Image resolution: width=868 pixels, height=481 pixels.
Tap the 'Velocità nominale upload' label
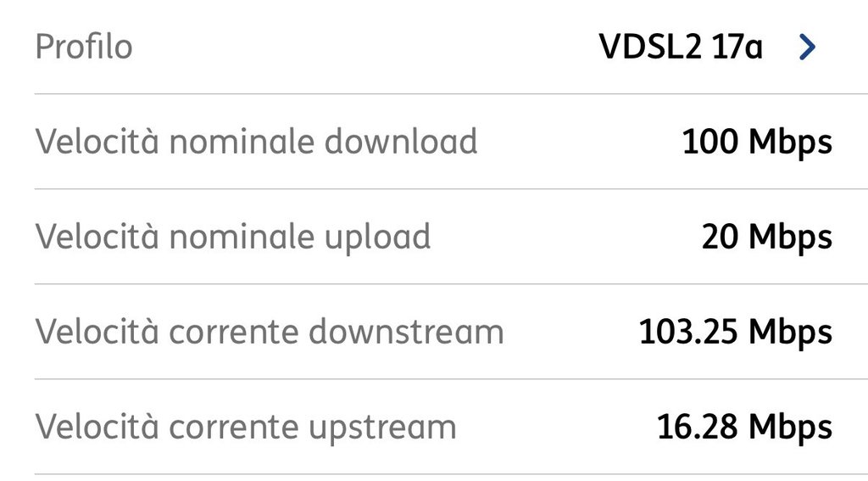(x=233, y=237)
